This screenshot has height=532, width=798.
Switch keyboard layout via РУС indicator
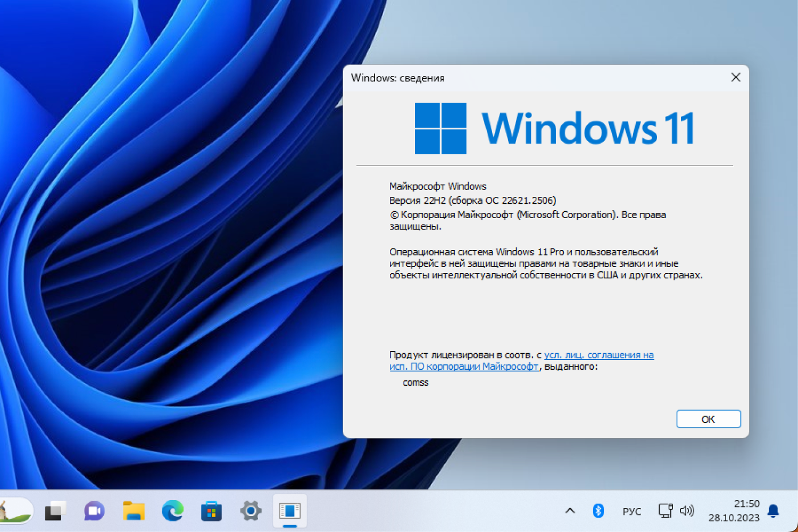[631, 511]
